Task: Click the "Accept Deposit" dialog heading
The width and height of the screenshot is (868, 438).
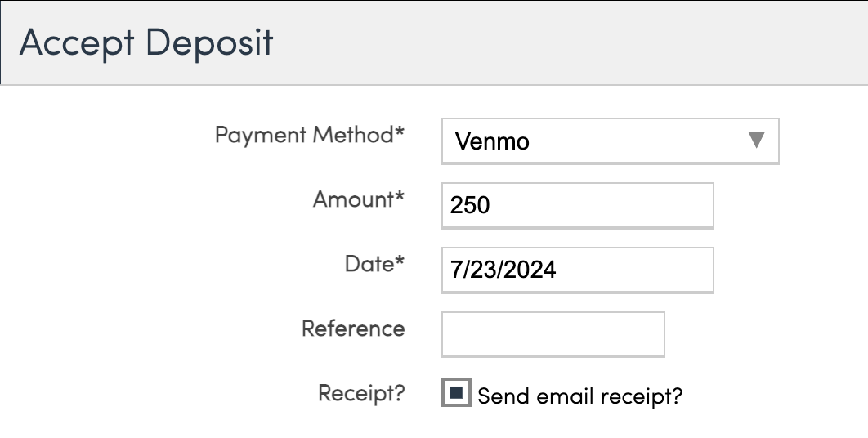Action: (x=146, y=42)
